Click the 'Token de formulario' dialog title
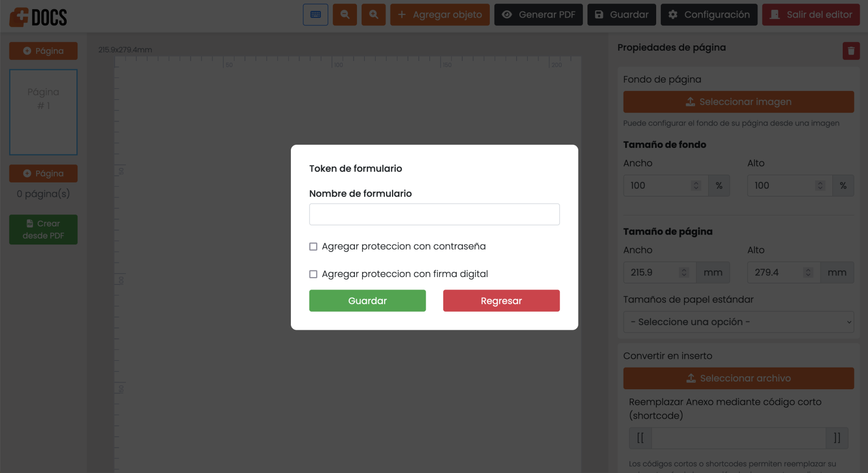The width and height of the screenshot is (868, 473). [355, 169]
